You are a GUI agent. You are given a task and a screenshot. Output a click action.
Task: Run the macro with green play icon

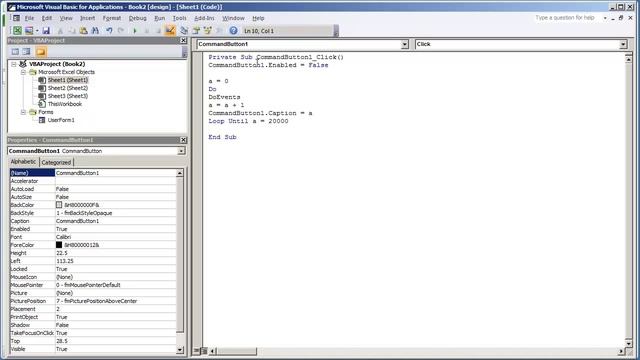coord(135,31)
